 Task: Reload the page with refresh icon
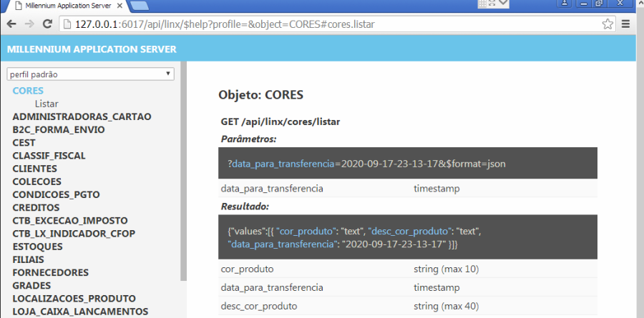click(47, 24)
